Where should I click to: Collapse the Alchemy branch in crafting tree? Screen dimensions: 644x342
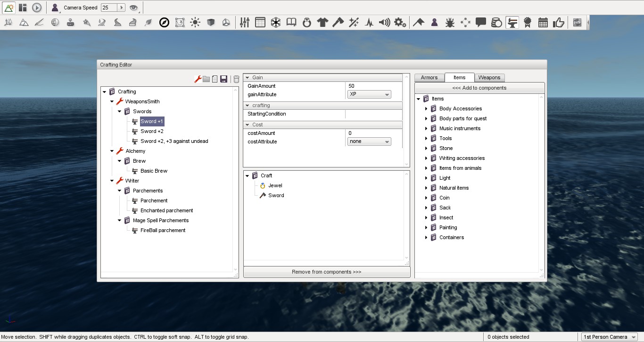(112, 151)
